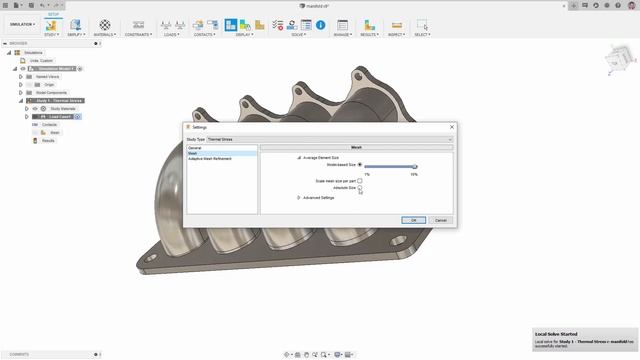Click the Pre-check icon in Solve group
This screenshot has width=640, height=360.
tap(278, 25)
